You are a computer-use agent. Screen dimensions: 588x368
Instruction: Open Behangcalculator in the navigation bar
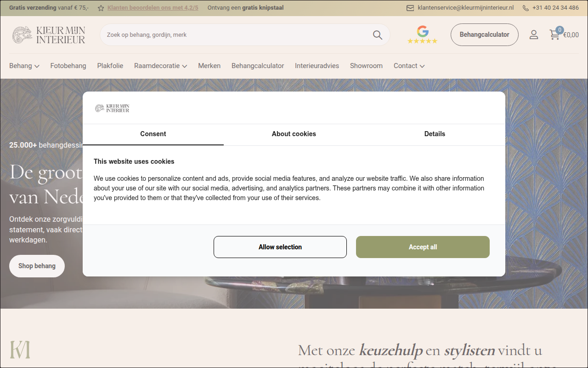(x=258, y=66)
